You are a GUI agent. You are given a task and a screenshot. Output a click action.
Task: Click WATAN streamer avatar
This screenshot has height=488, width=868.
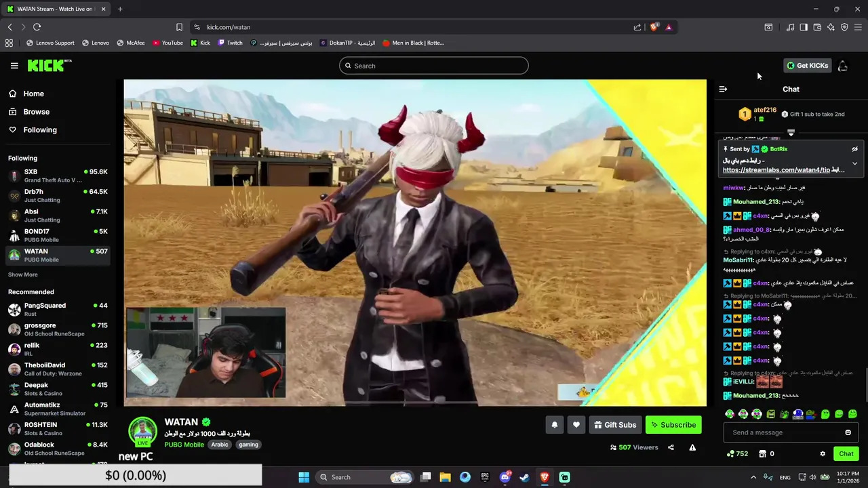142,432
